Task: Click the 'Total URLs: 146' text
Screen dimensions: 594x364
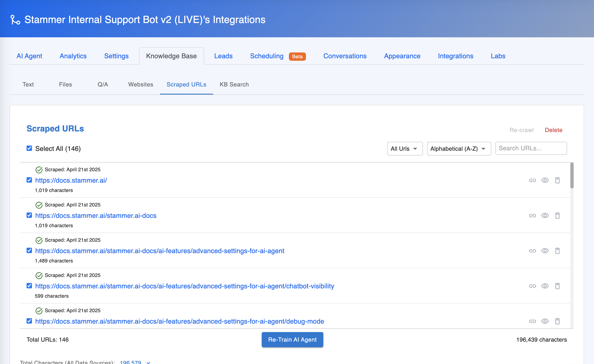Action: (48, 340)
